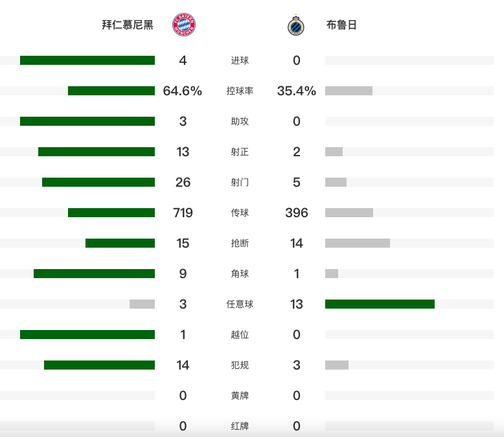Click the Club Brugge team crest
The image size is (504, 437).
pos(297,25)
